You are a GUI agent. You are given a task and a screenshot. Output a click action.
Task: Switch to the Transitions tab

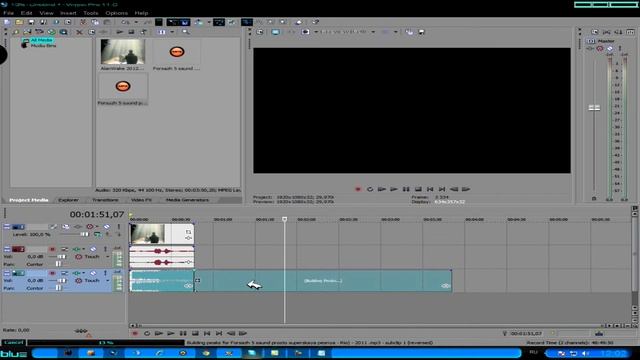[x=105, y=200]
